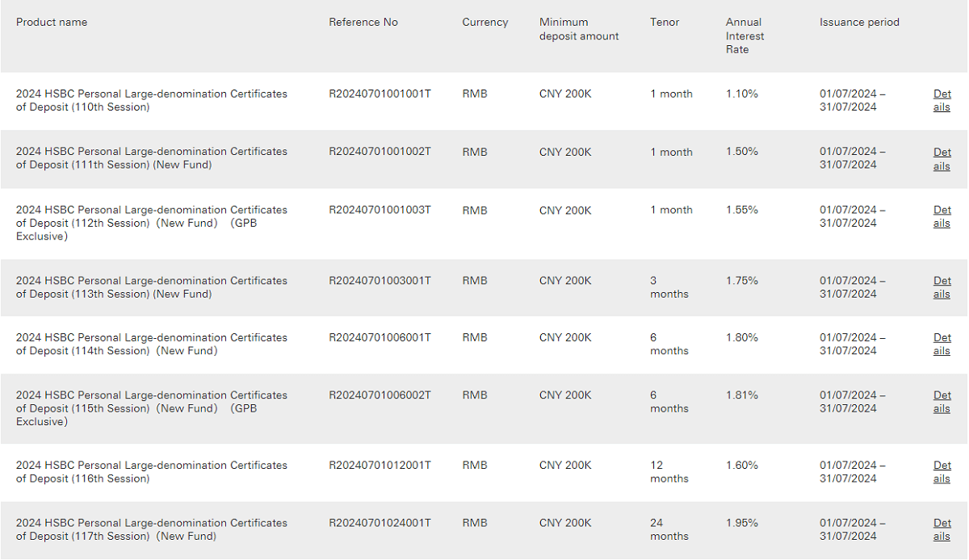
Task: Click the 24 months tenor cell
Action: pyautogui.click(x=669, y=529)
